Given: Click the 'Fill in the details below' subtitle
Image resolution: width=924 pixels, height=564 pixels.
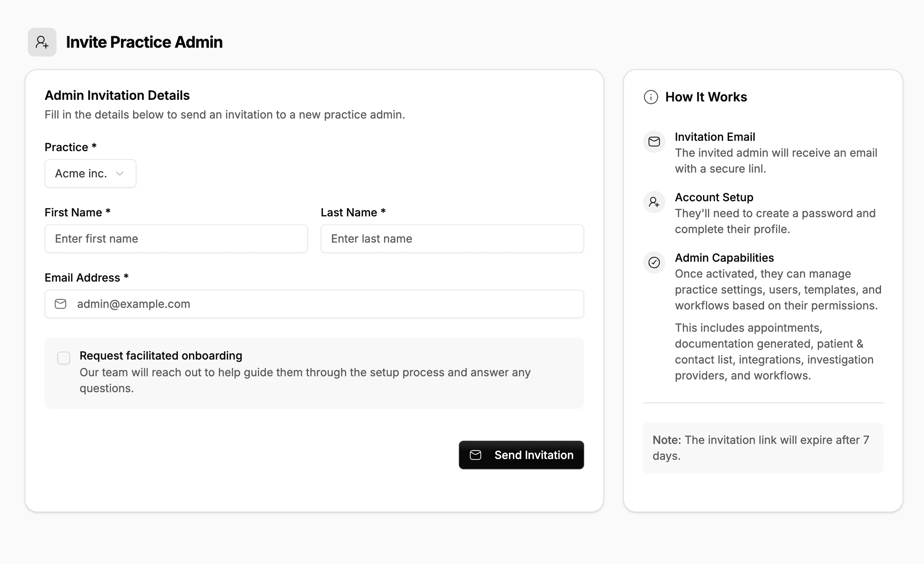Looking at the screenshot, I should pos(225,115).
